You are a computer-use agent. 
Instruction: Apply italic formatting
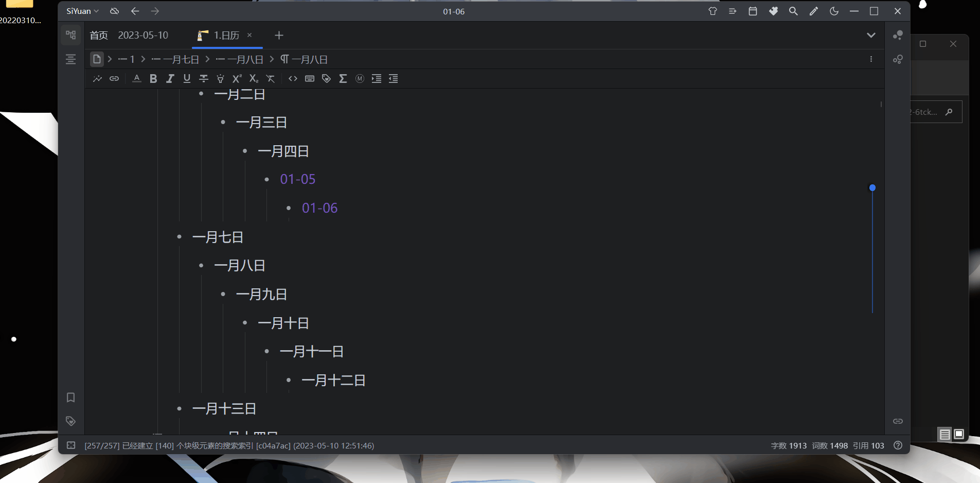pos(170,78)
